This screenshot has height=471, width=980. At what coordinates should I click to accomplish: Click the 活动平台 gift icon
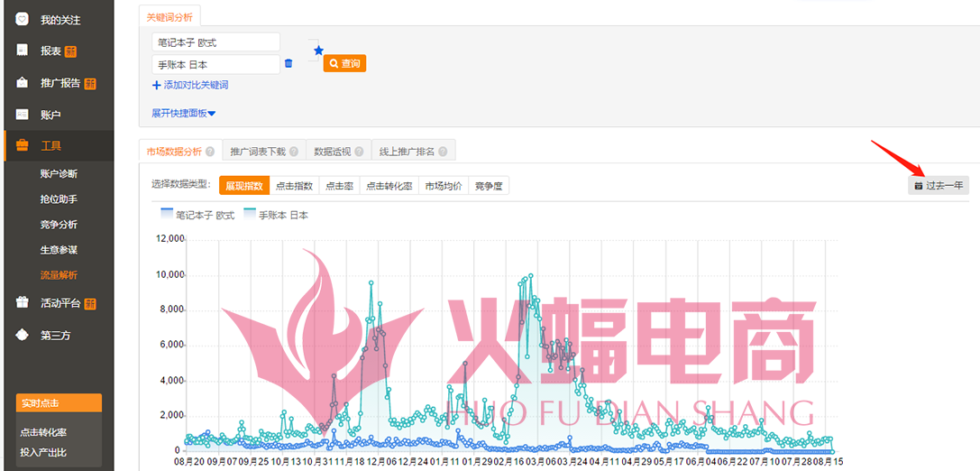pos(23,303)
